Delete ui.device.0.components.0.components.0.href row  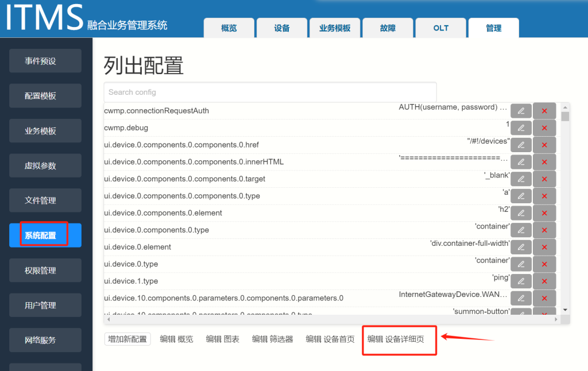tap(544, 145)
